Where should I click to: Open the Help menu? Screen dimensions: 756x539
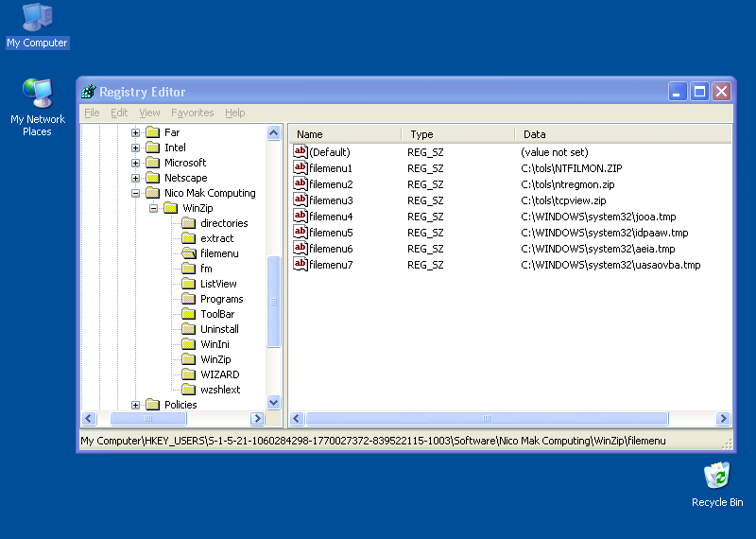coord(234,113)
